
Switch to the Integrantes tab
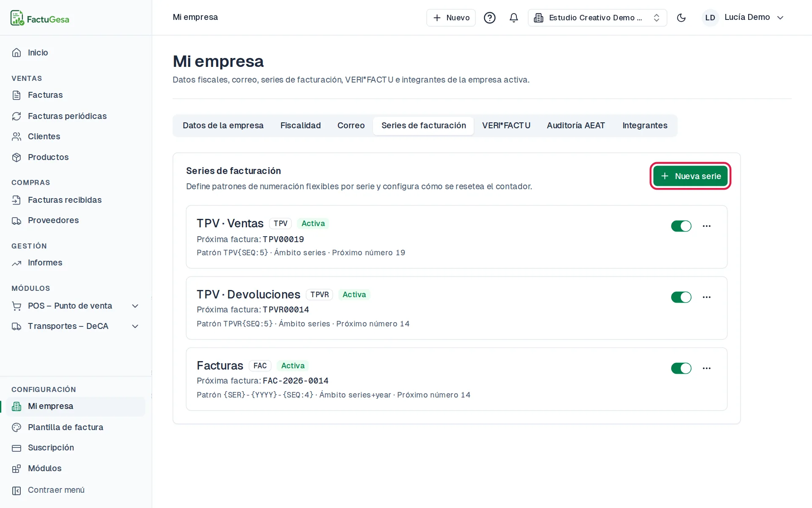(x=645, y=126)
